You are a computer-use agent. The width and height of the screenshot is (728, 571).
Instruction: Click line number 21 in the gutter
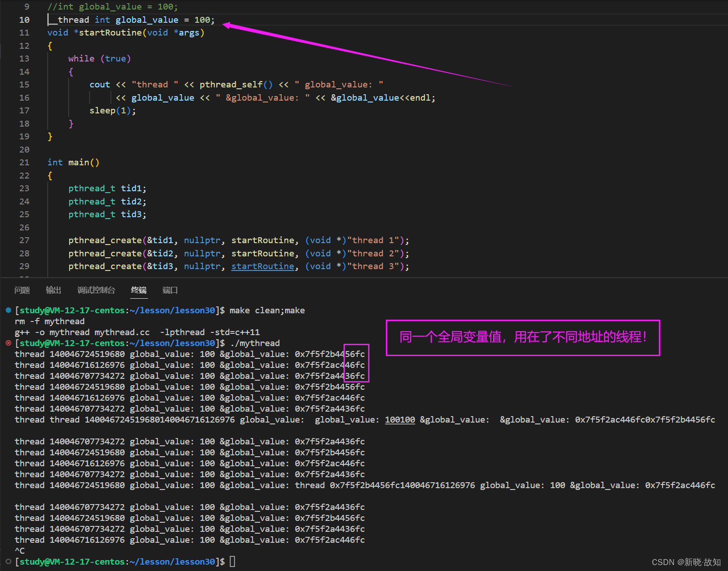[x=24, y=163]
